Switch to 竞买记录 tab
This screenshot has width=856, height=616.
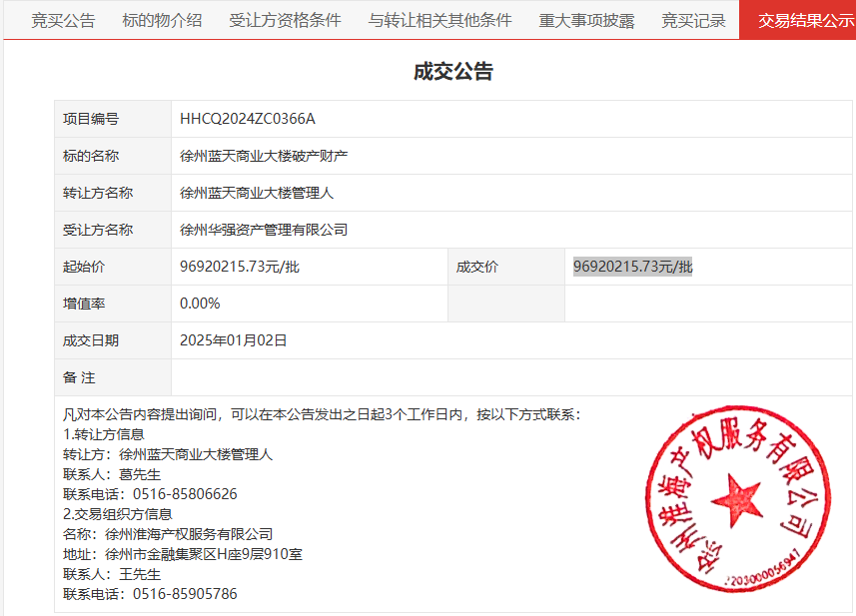pos(693,21)
